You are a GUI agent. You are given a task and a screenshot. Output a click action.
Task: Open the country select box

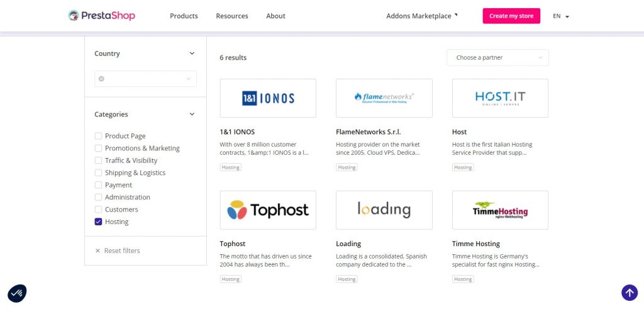[145, 79]
